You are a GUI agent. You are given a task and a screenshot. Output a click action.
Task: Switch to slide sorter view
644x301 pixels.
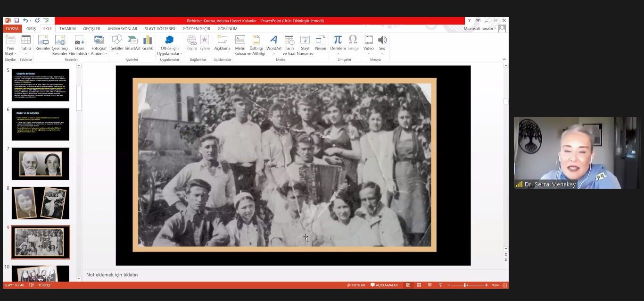(x=419, y=285)
